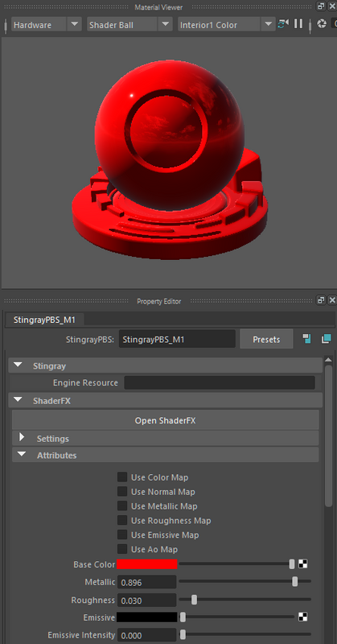Toggle Use Roughness Map checkbox
The width and height of the screenshot is (337, 644).
coord(122,520)
